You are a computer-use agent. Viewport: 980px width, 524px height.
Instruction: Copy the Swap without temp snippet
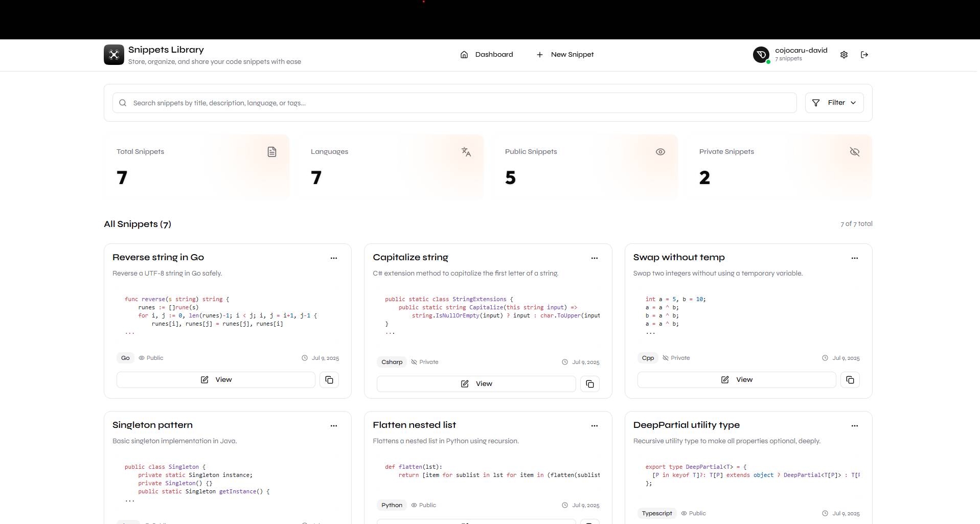[x=850, y=380]
